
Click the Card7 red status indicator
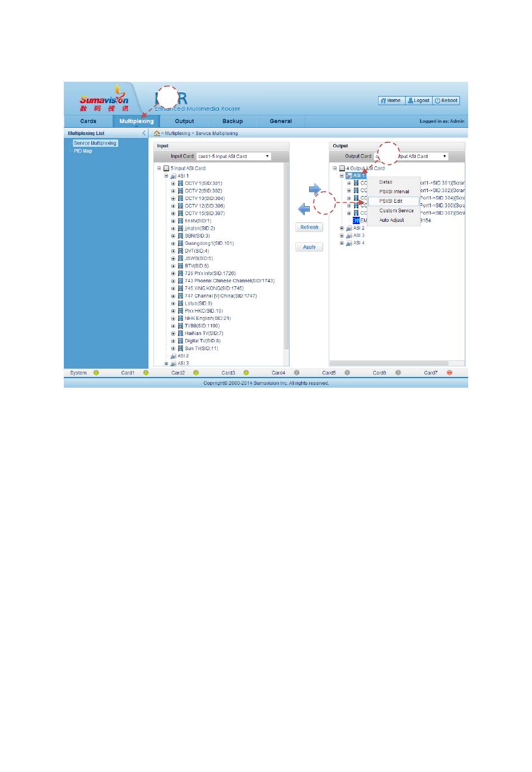(449, 373)
